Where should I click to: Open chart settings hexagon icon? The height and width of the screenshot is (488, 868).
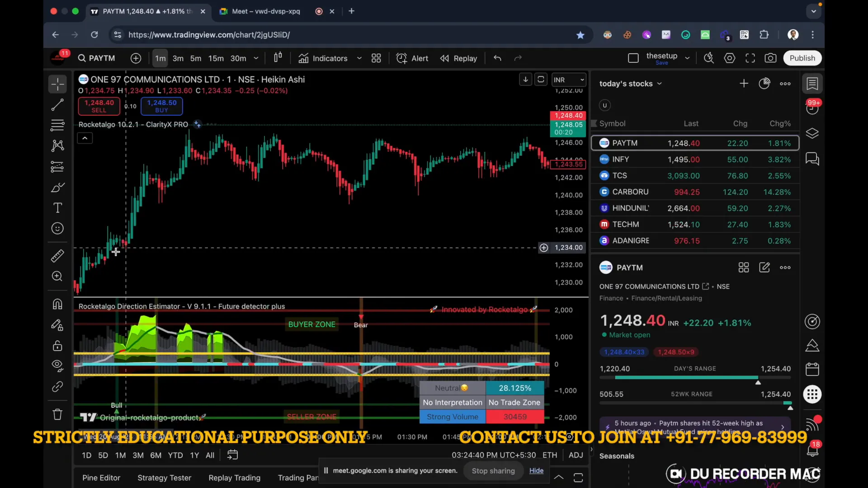tap(730, 58)
